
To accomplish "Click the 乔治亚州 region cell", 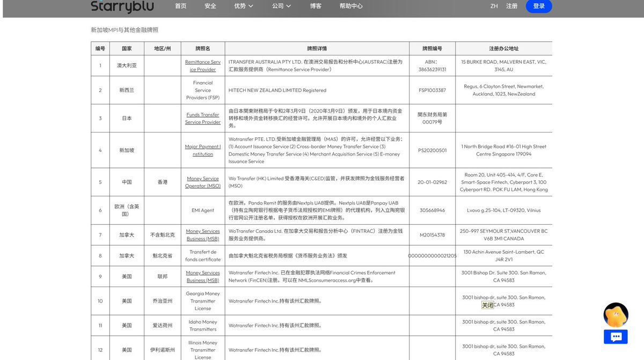I will click(x=163, y=301).
